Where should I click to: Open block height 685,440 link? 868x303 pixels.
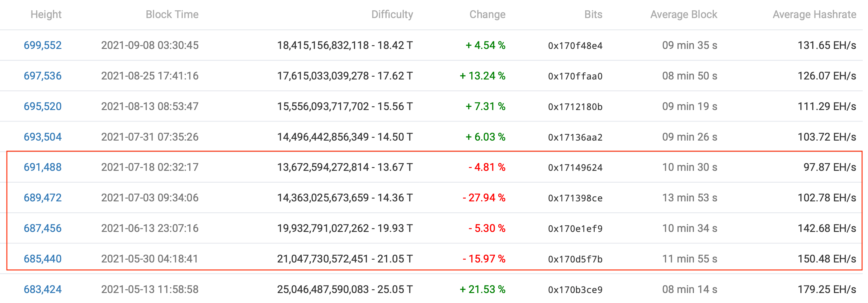click(42, 259)
